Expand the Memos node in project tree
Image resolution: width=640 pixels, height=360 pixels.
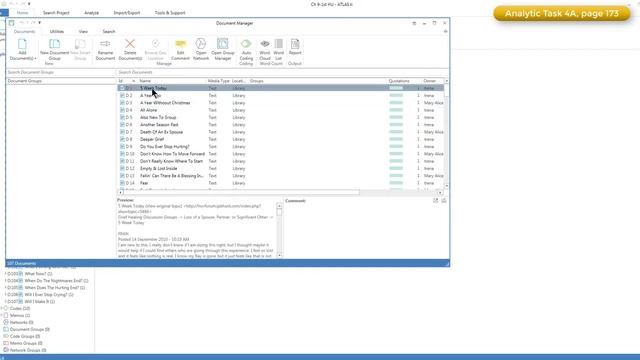[x=2, y=316]
